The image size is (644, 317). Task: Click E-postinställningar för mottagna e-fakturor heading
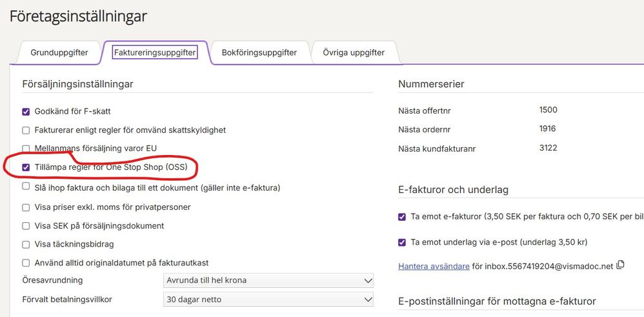coord(497,302)
